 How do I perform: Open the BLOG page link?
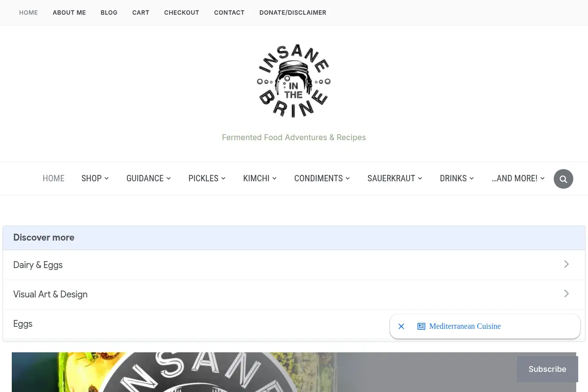coord(109,13)
